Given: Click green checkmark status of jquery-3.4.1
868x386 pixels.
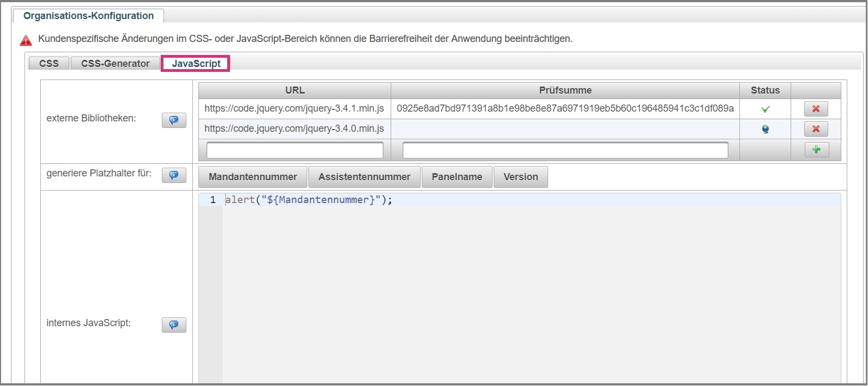Looking at the screenshot, I should (765, 109).
